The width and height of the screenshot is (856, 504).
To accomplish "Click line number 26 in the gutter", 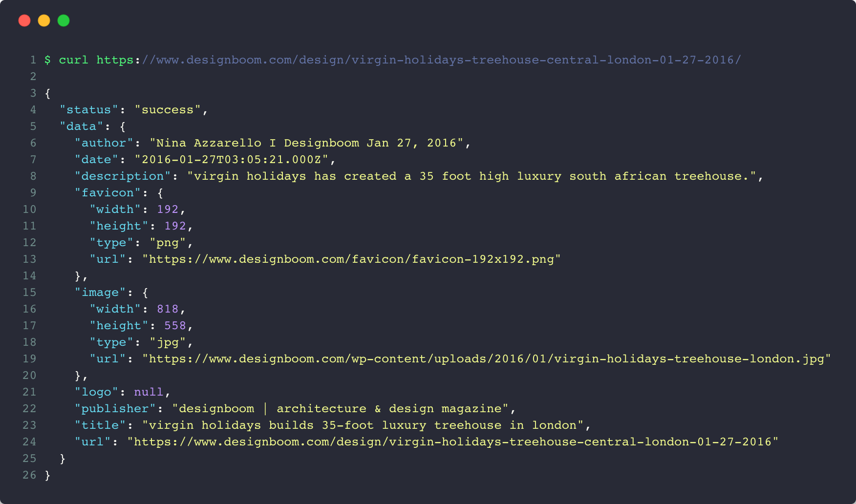I will coord(29,475).
